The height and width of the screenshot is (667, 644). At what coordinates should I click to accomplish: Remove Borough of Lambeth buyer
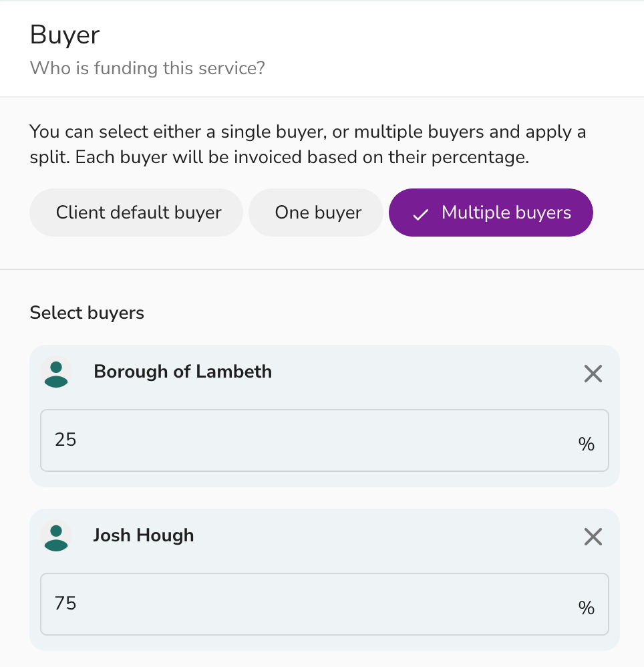pyautogui.click(x=593, y=374)
